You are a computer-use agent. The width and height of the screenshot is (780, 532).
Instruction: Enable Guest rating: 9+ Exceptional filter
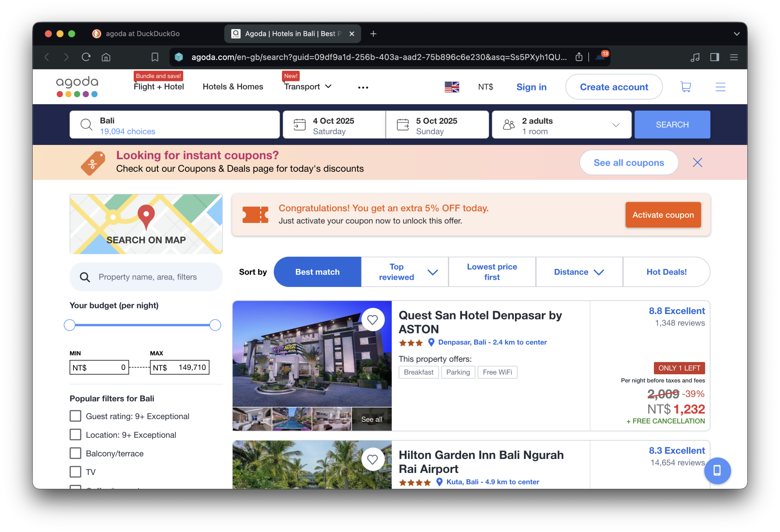click(76, 416)
